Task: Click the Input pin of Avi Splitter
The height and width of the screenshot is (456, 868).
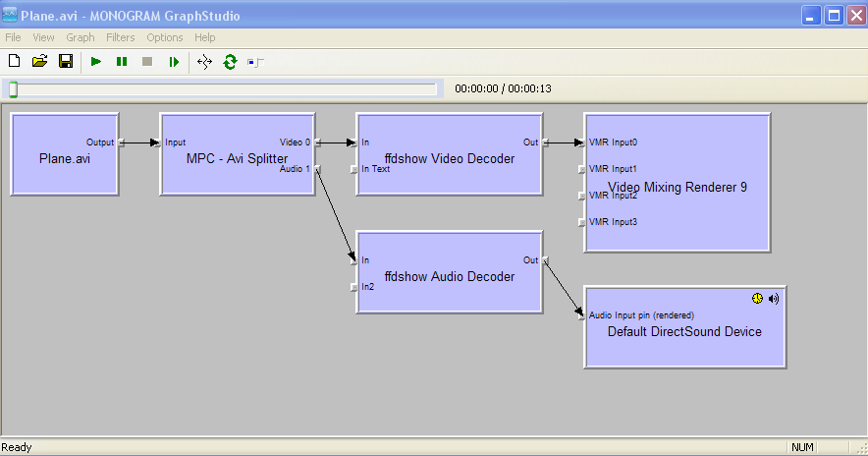Action: 158,142
